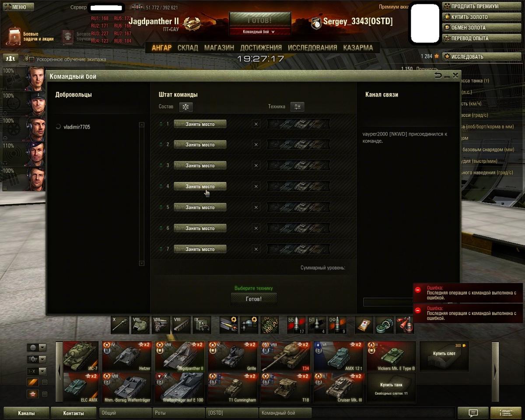The width and height of the screenshot is (525, 420).
Task: Remove slot 4 using its X button
Action: pos(256,186)
